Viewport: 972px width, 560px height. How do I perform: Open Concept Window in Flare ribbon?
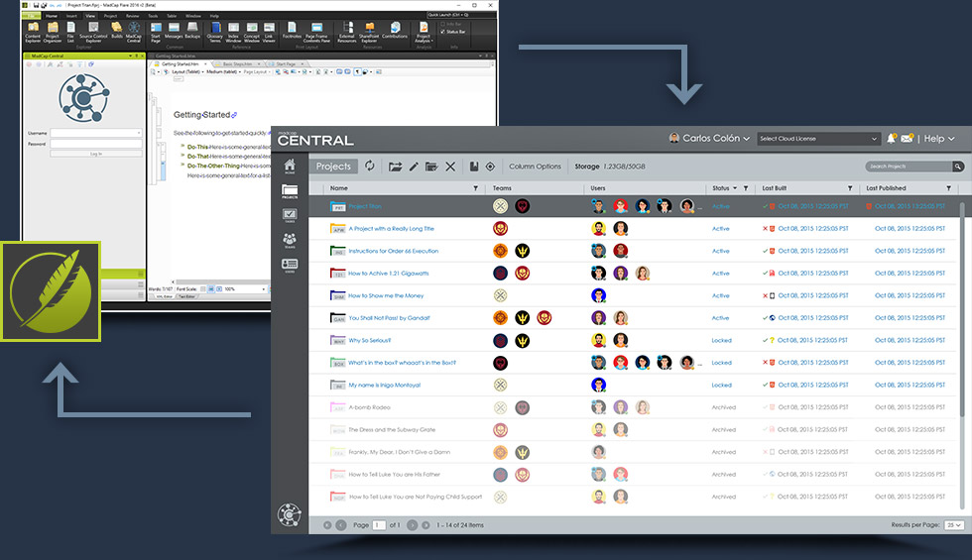coord(252,32)
